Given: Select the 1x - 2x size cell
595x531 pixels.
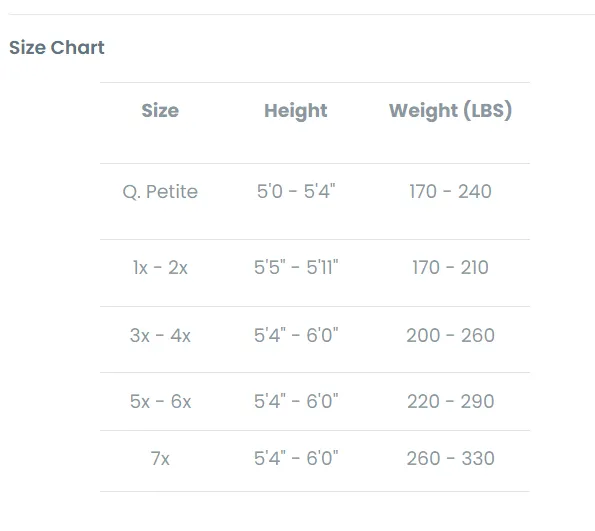Looking at the screenshot, I should coord(160,268).
